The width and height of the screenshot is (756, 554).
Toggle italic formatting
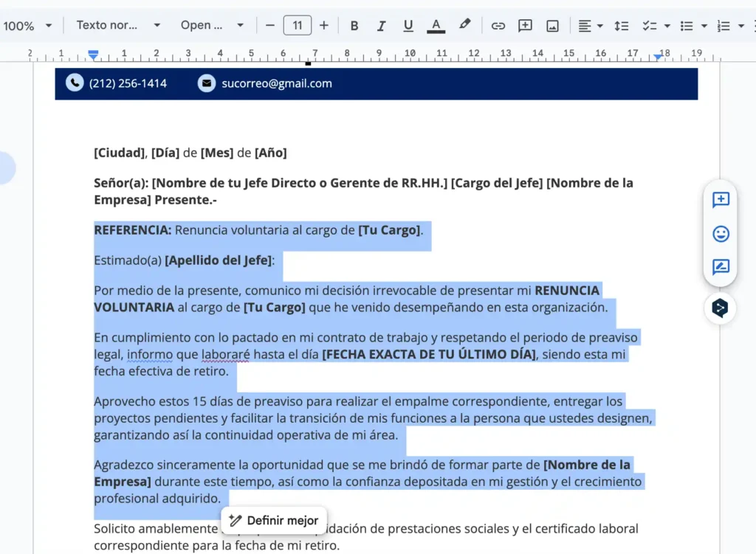(x=381, y=26)
